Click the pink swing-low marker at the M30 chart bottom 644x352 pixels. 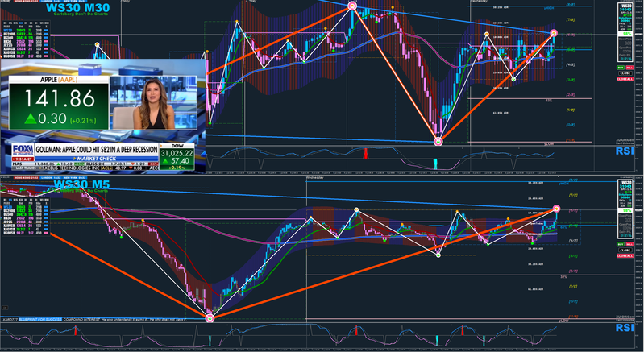coord(438,142)
